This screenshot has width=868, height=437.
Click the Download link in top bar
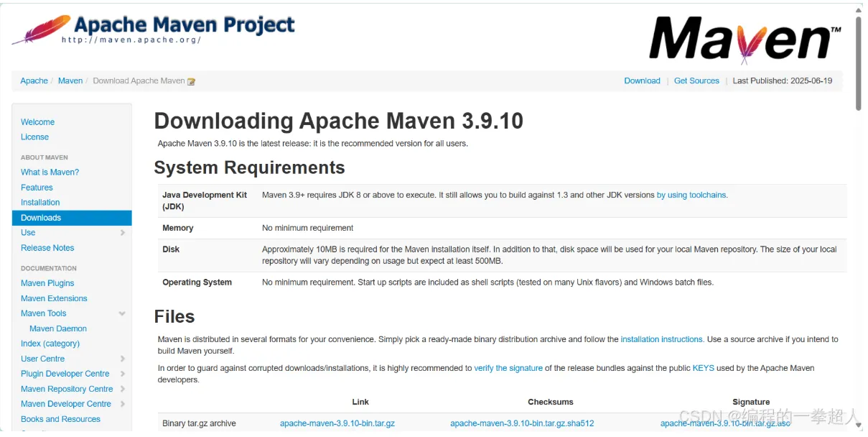click(x=642, y=81)
